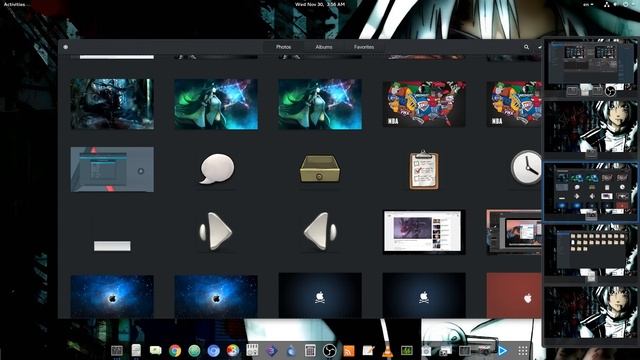The width and height of the screenshot is (640, 360).
Task: Open the clipboard checklist icon image
Action: [424, 170]
